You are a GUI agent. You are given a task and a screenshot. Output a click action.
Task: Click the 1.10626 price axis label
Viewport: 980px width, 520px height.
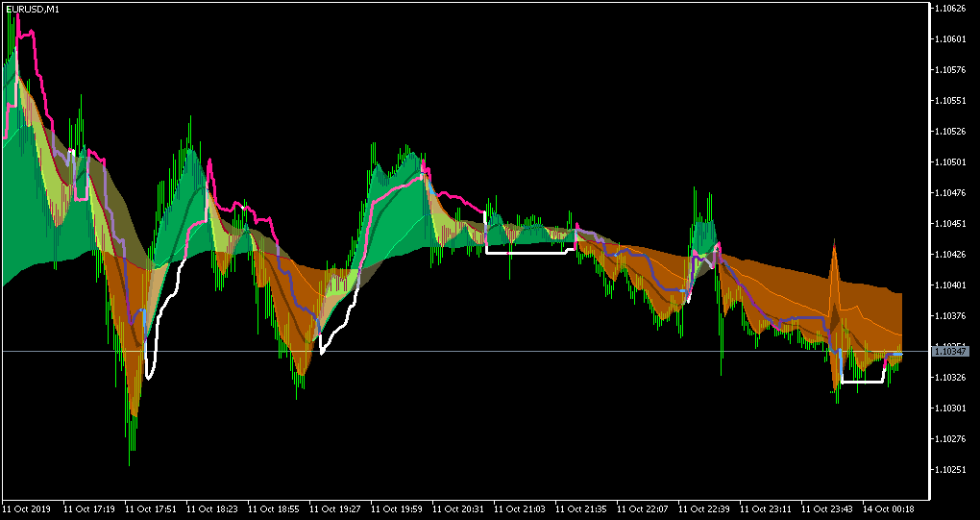pyautogui.click(x=950, y=8)
